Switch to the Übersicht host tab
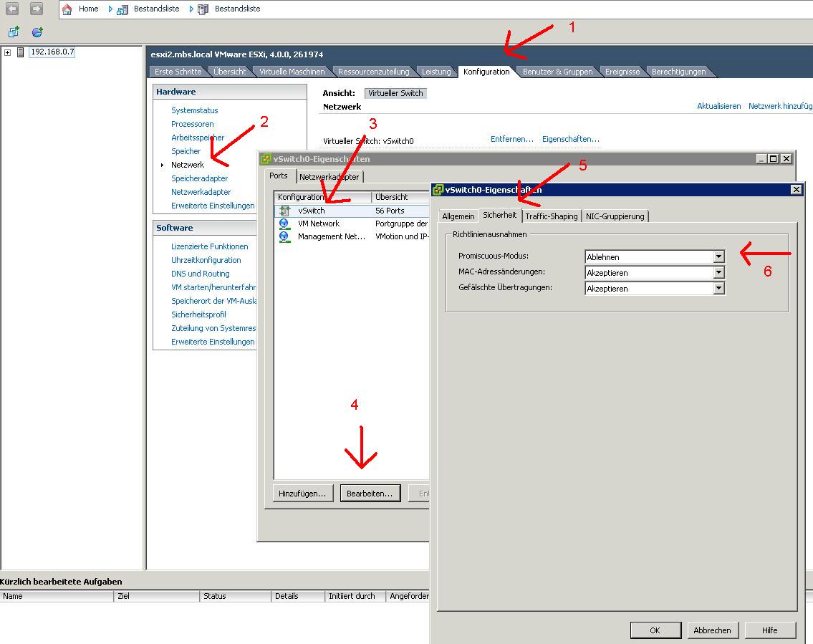Image resolution: width=813 pixels, height=644 pixels. pos(230,72)
